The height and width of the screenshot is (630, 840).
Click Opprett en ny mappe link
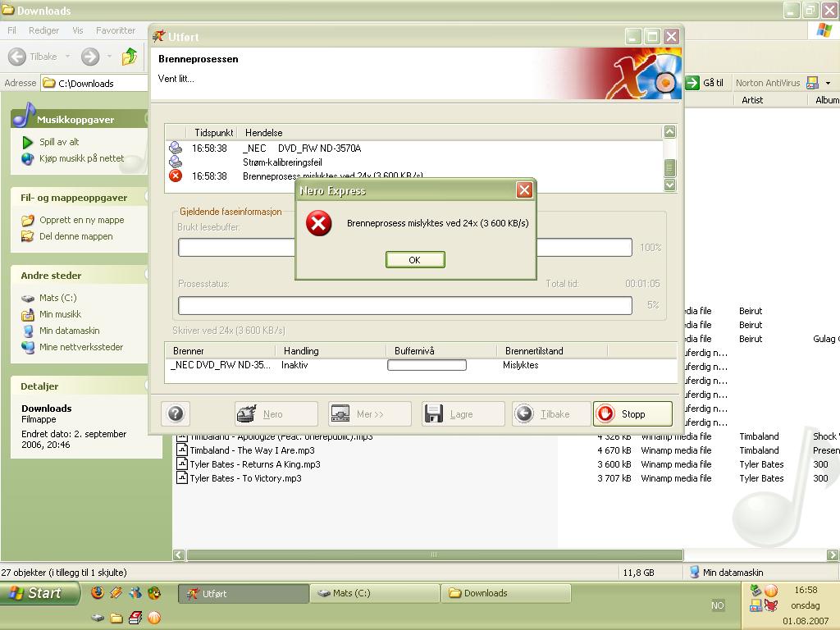(x=81, y=220)
